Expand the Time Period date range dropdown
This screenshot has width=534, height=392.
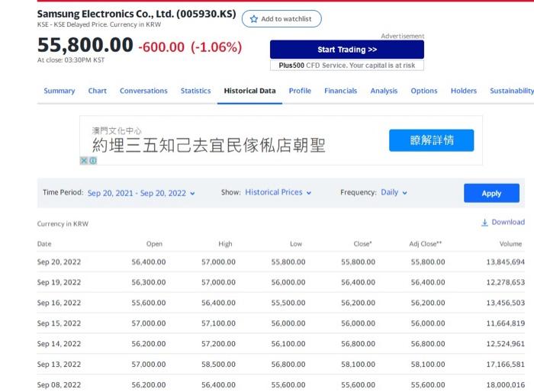click(x=141, y=193)
